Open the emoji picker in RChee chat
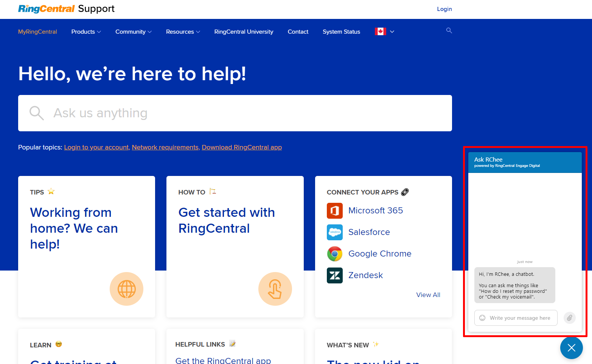The height and width of the screenshot is (364, 592). pos(482,318)
